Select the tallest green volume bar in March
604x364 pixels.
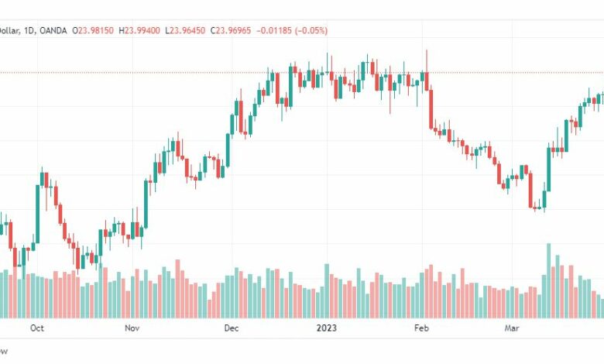548,280
